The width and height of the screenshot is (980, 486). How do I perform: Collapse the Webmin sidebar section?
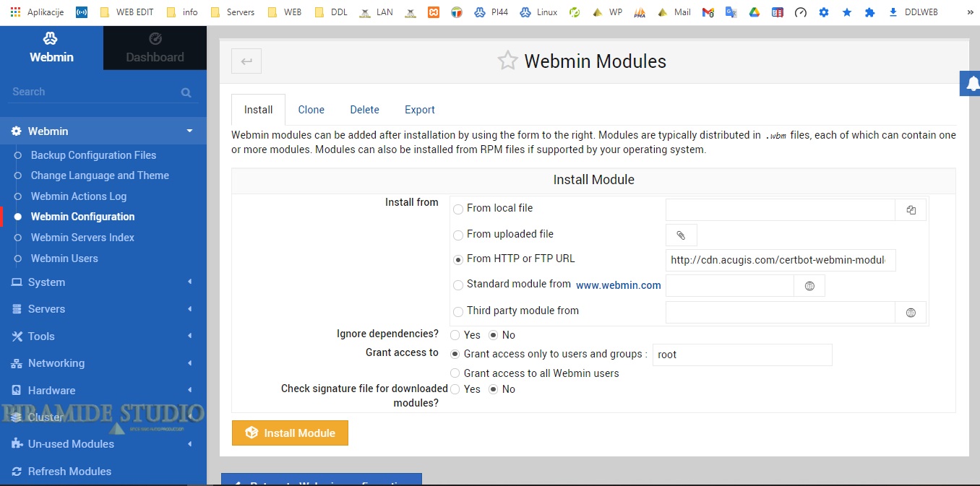pos(103,131)
